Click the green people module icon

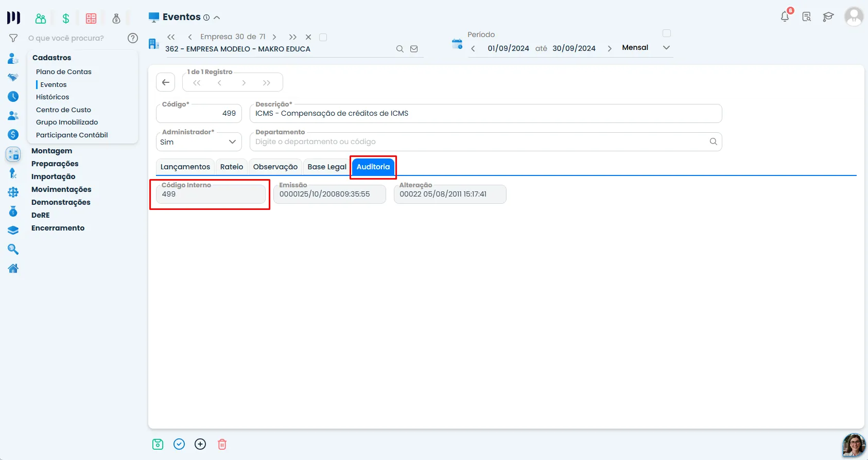pyautogui.click(x=41, y=19)
